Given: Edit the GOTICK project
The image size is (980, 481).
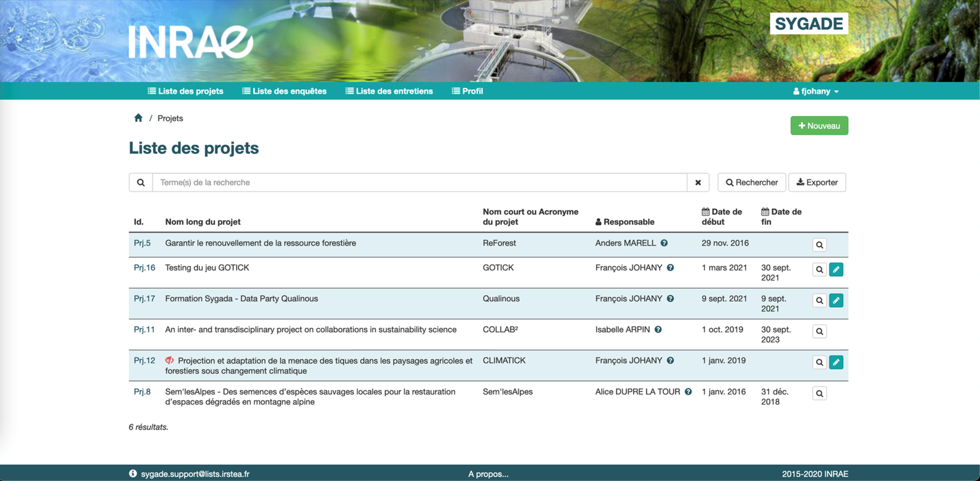Looking at the screenshot, I should [836, 269].
